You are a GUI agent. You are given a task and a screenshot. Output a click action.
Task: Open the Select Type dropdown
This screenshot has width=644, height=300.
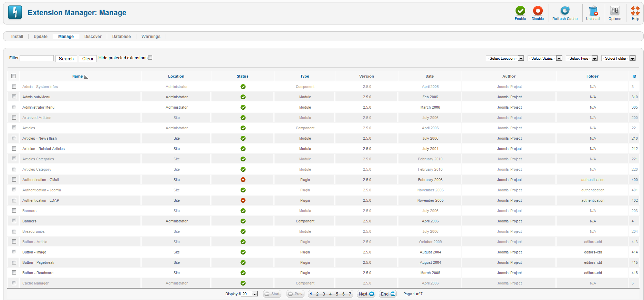[582, 58]
